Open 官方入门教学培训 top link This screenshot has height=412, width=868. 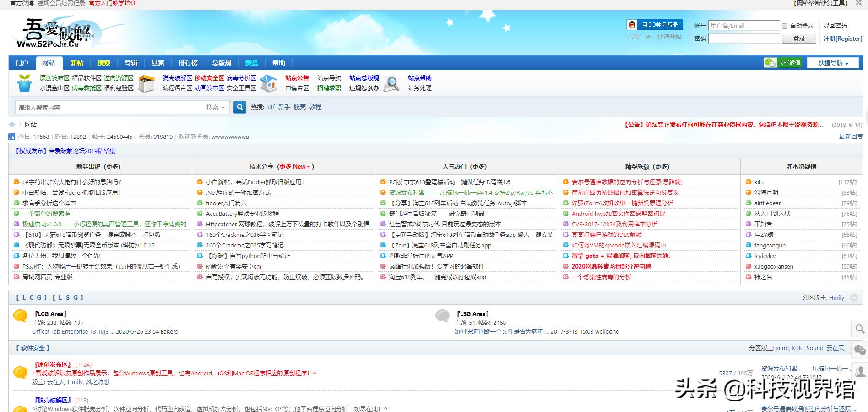113,3
